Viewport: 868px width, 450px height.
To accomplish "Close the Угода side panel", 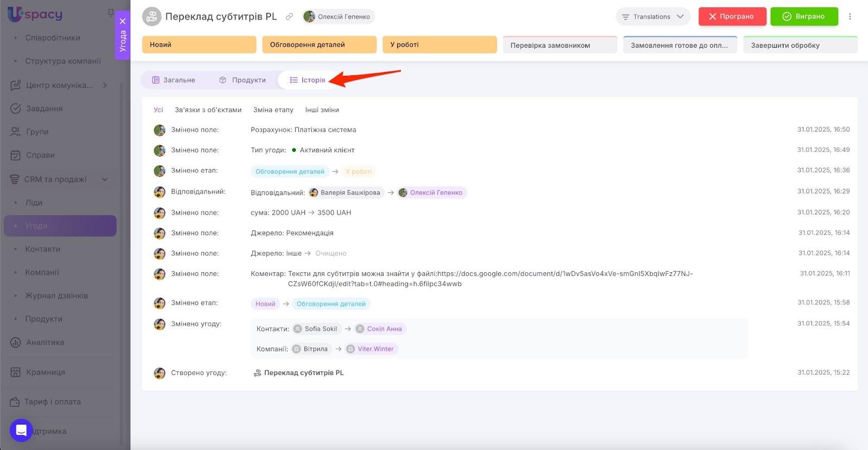I will pyautogui.click(x=123, y=21).
